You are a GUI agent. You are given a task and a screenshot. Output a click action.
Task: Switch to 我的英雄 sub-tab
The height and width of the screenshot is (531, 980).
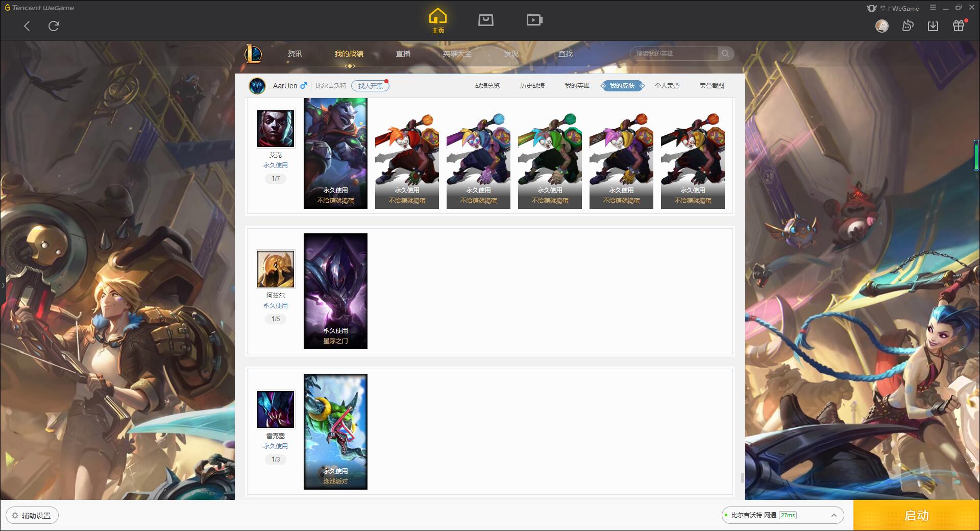coord(577,86)
